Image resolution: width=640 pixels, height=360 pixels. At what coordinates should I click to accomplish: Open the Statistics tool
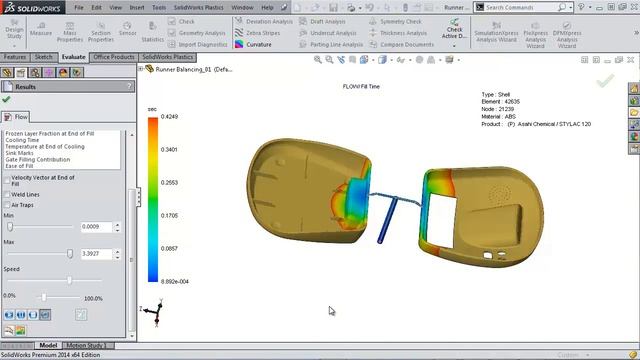click(152, 32)
